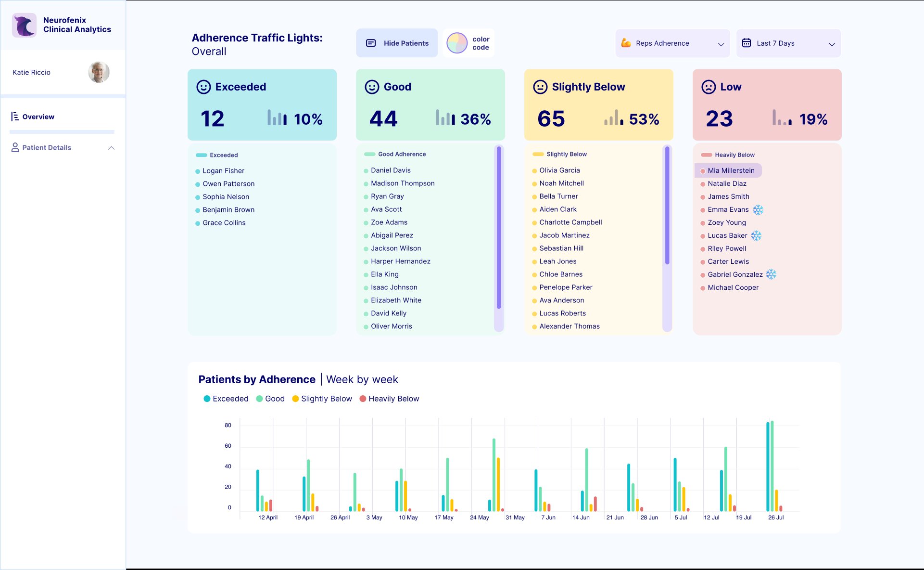Click the calendar icon by Last 7 Days
Image resolution: width=924 pixels, height=570 pixels.
747,43
